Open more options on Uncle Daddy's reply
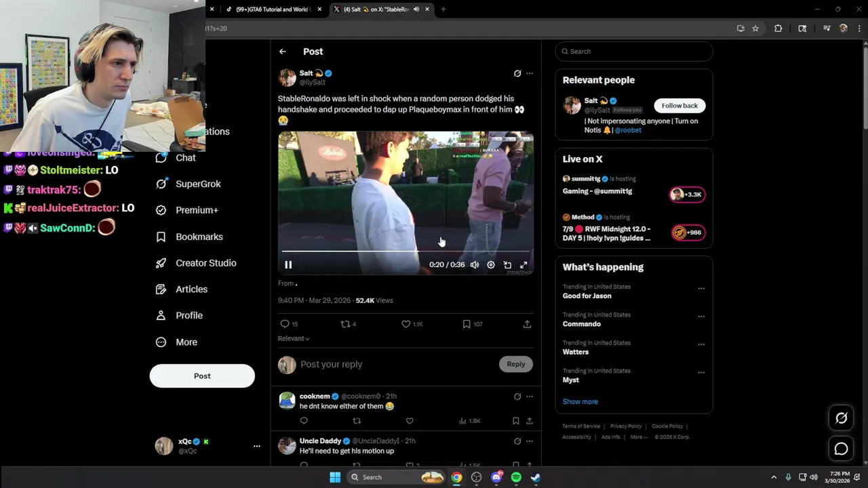Screen dimensions: 868x488 coord(530,441)
